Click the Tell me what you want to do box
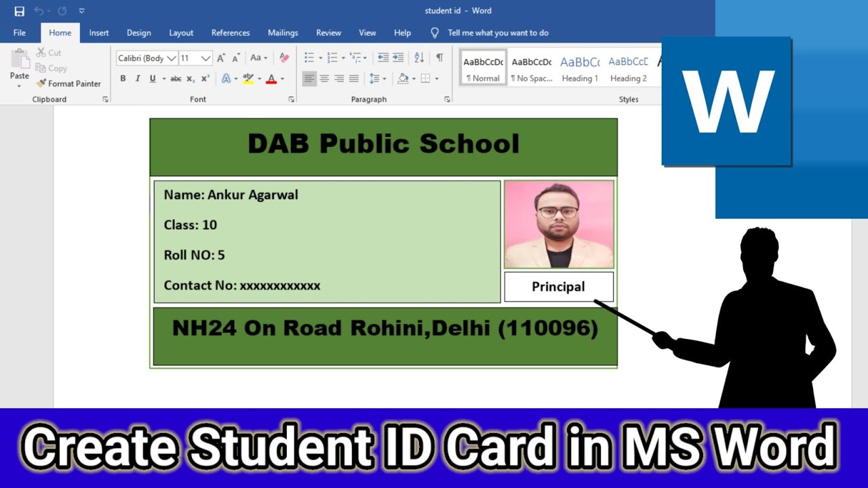Image resolution: width=868 pixels, height=488 pixels. click(x=490, y=33)
